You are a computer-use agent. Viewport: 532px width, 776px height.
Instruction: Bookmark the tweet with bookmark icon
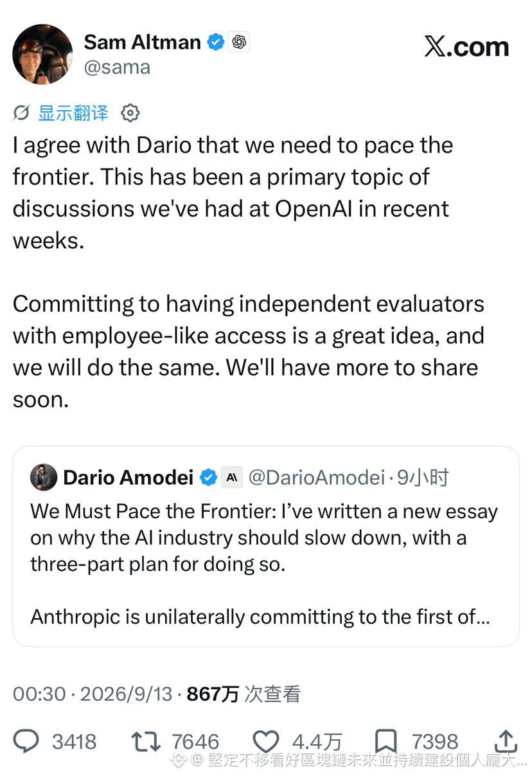(x=386, y=741)
